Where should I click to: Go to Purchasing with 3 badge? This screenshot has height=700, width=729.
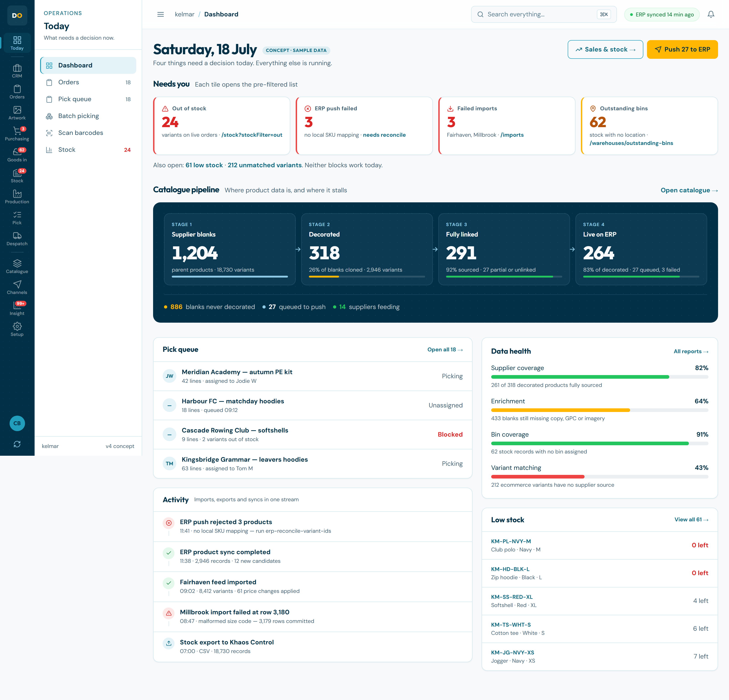(x=17, y=134)
